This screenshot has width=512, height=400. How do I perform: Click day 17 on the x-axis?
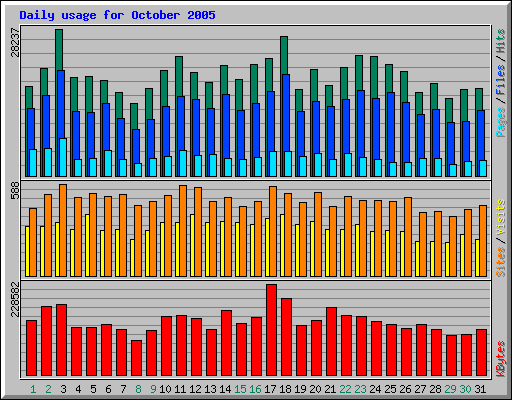pos(270,389)
